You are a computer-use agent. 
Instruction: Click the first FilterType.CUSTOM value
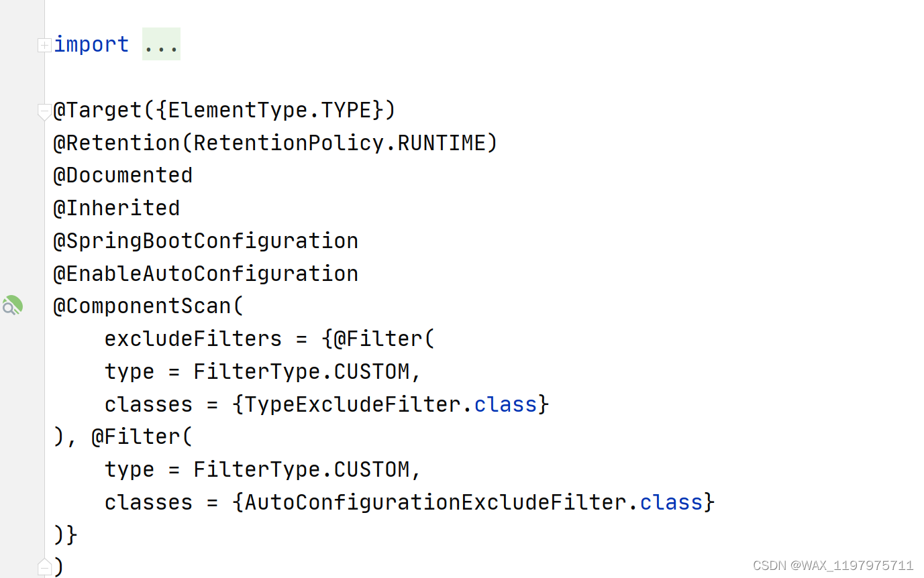point(301,371)
